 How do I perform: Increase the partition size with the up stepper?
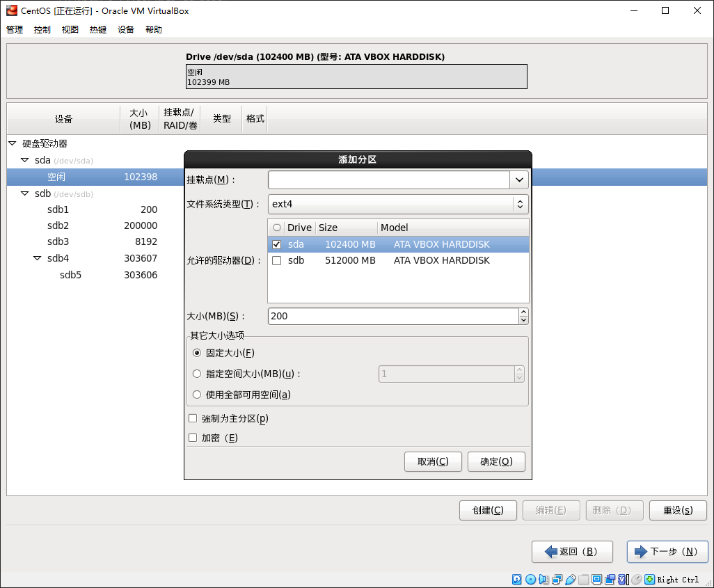coord(523,312)
